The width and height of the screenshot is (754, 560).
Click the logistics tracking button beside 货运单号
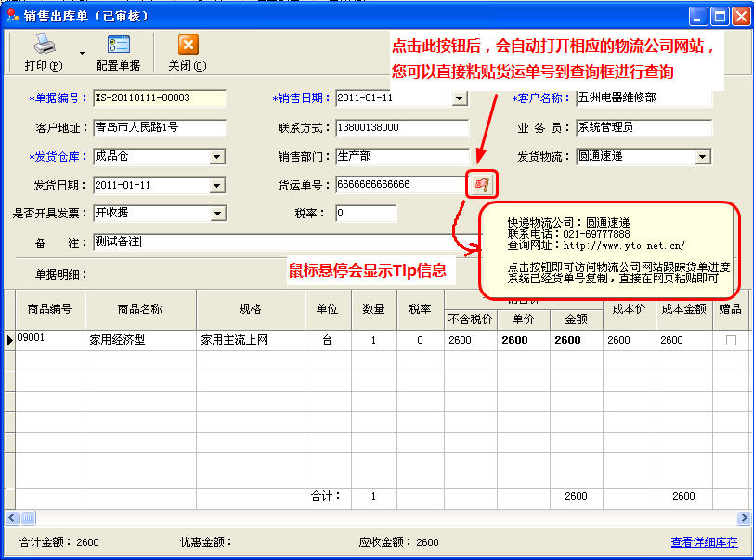pos(482,184)
